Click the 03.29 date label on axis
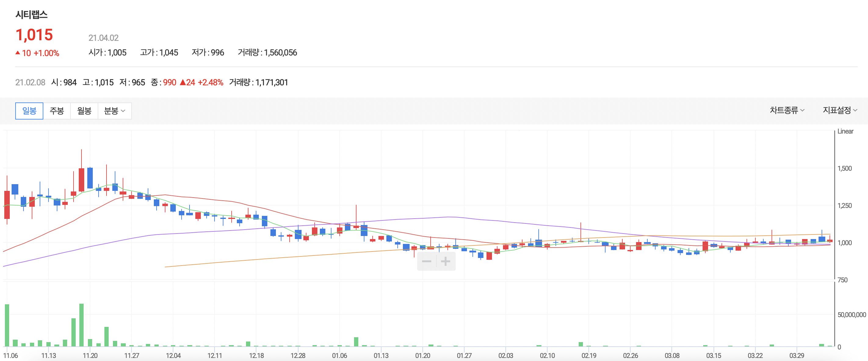Image resolution: width=868 pixels, height=361 pixels. pos(797,355)
